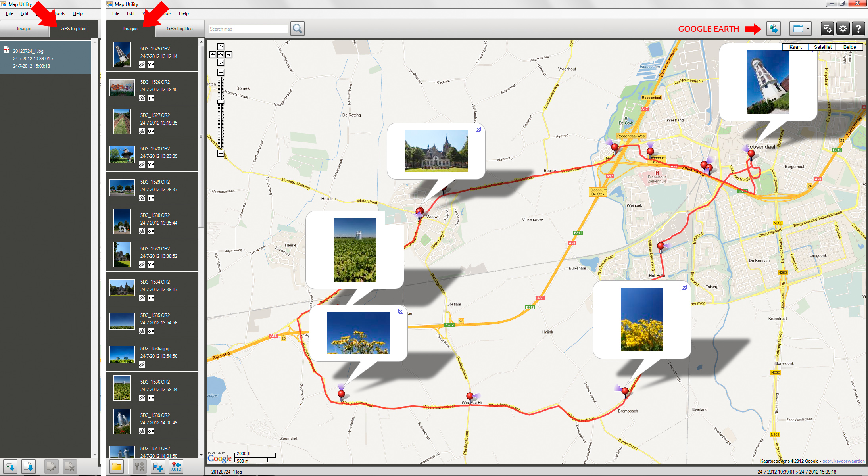Click the RAW badge of 5D3_1526.CR2
This screenshot has width=868, height=476.
[x=151, y=98]
